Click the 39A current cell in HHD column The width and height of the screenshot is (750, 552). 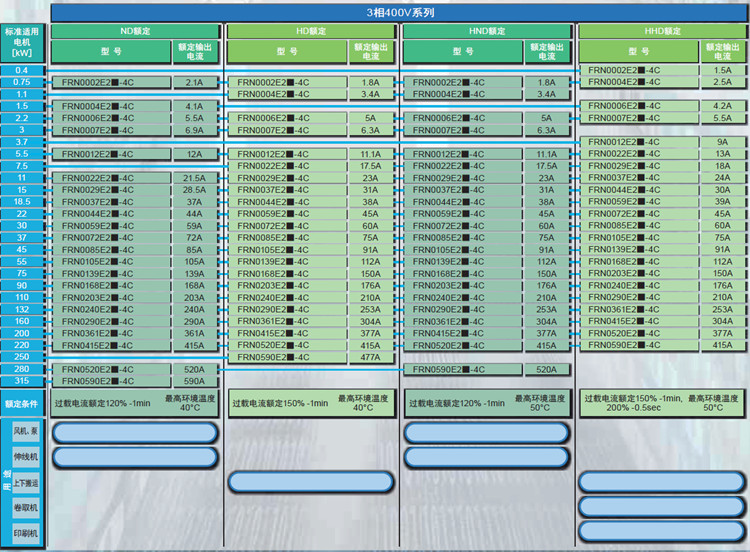723,202
